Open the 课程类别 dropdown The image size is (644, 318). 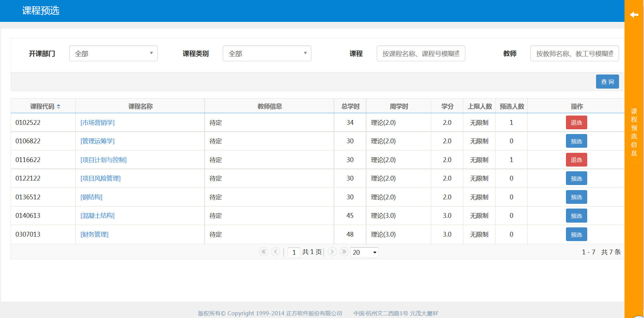pyautogui.click(x=267, y=53)
